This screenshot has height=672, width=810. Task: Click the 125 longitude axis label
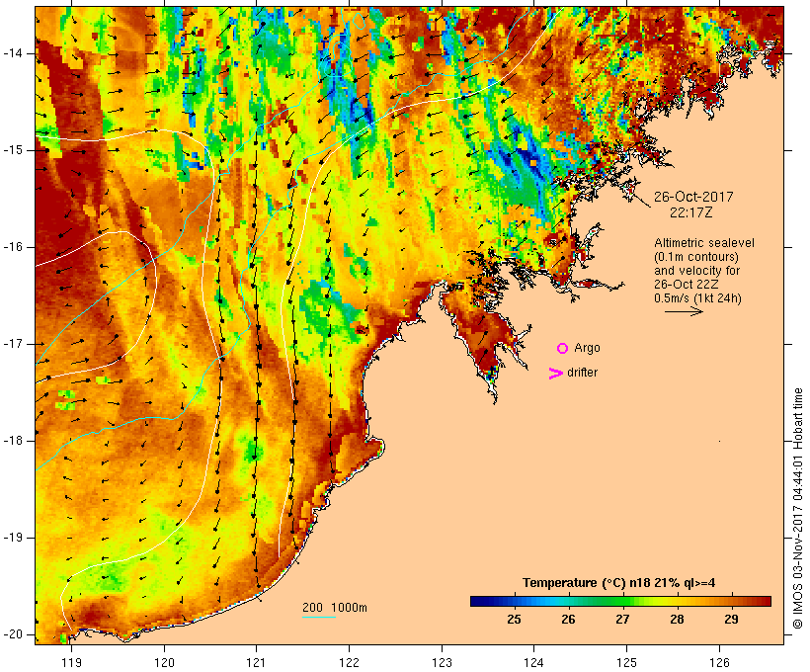point(626,662)
